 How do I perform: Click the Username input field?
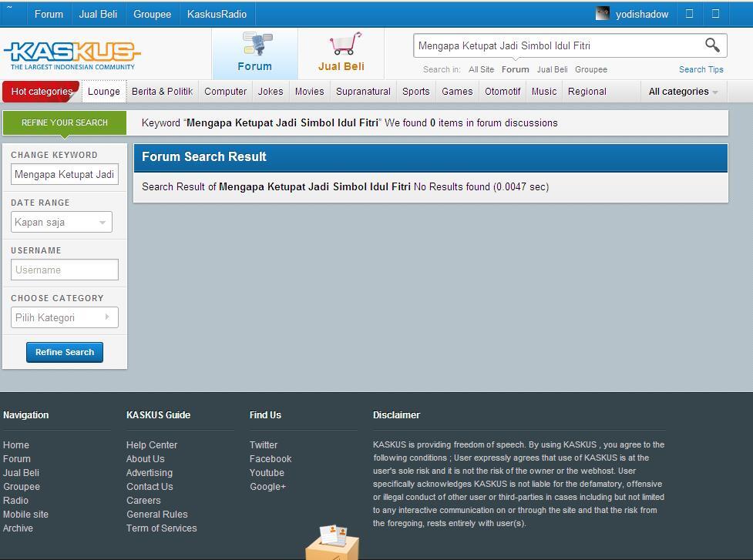click(x=64, y=270)
